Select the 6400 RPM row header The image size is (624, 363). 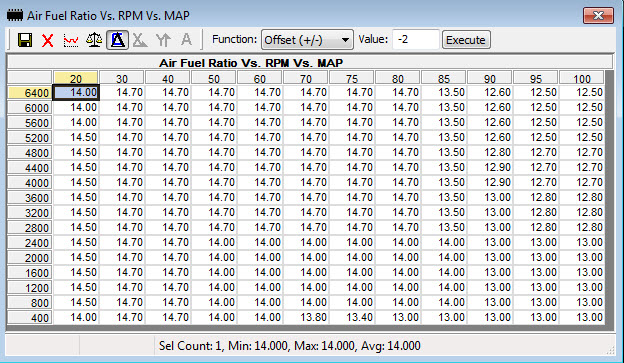click(30, 93)
